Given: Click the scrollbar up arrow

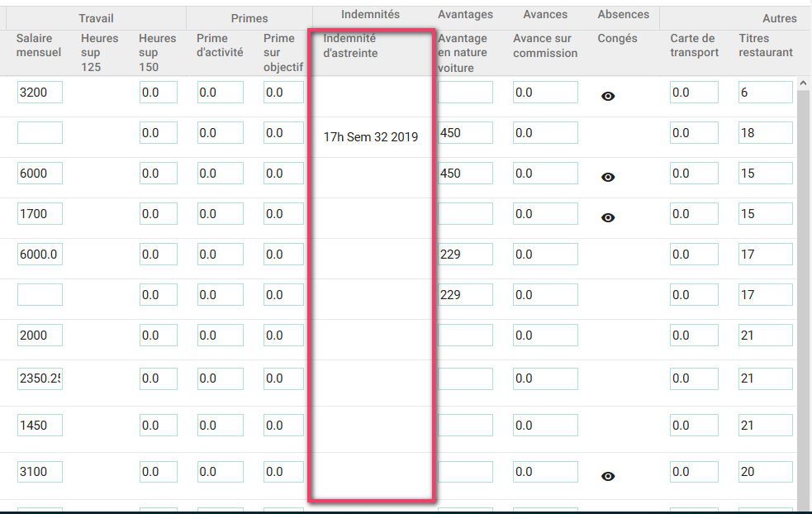Looking at the screenshot, I should click(x=803, y=83).
